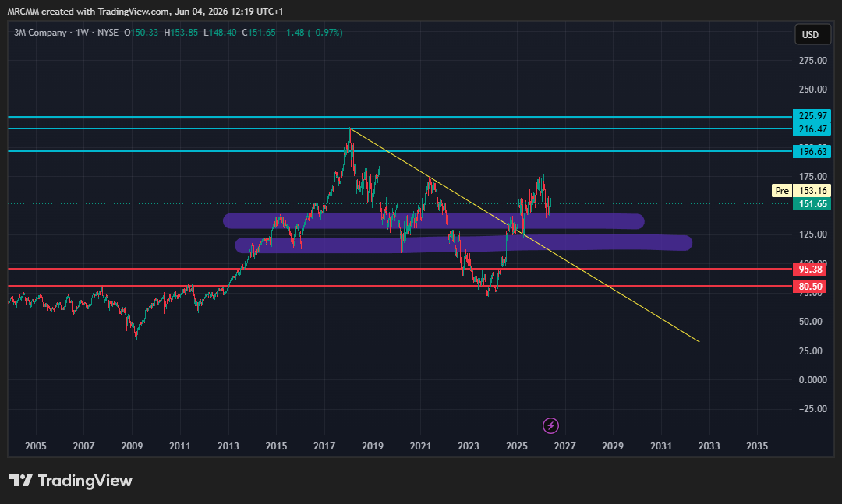Image resolution: width=842 pixels, height=504 pixels.
Task: Click the close value C151.65
Action: click(x=259, y=33)
